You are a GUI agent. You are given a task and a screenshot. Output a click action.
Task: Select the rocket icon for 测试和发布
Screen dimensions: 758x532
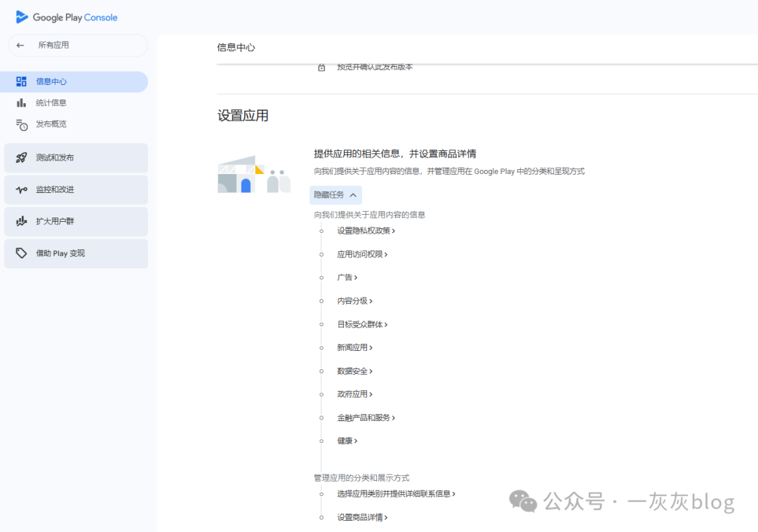coord(21,158)
